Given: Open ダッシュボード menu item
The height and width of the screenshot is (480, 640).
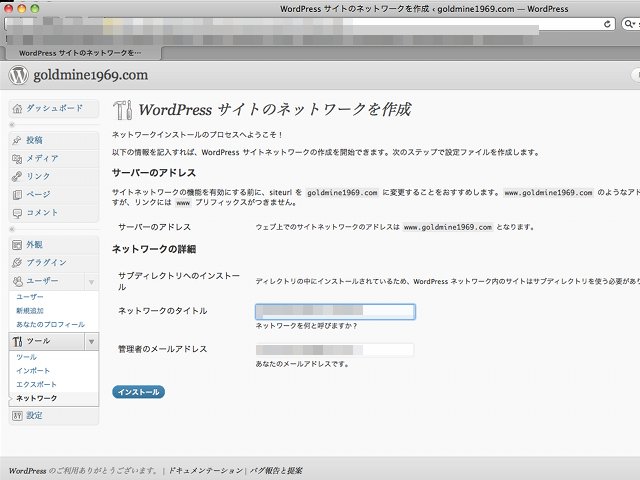Looking at the screenshot, I should point(54,108).
